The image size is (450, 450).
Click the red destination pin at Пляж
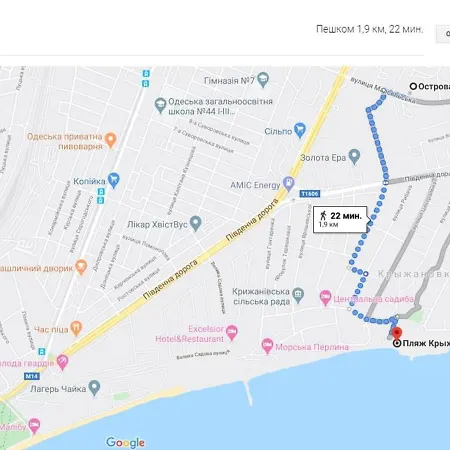[x=396, y=334]
